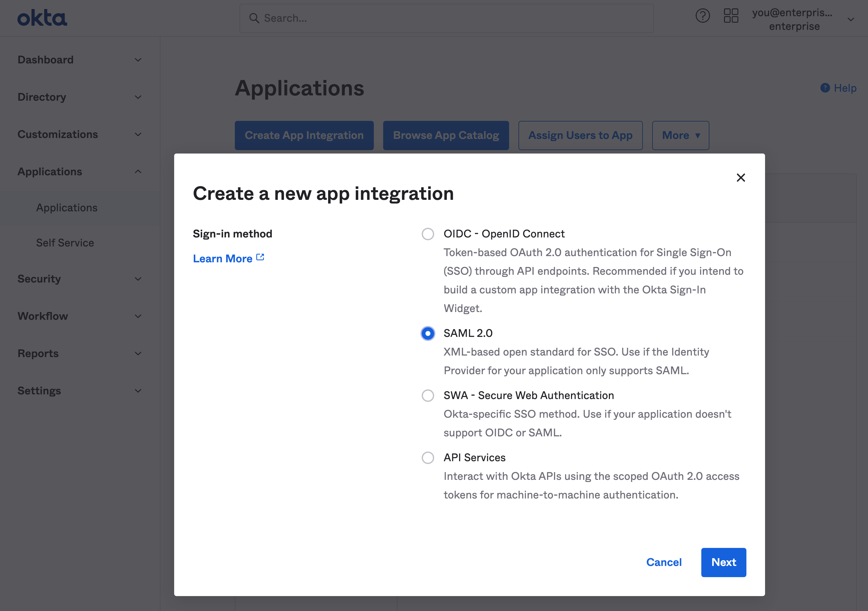Open the Learn More link
The height and width of the screenshot is (611, 868).
222,258
